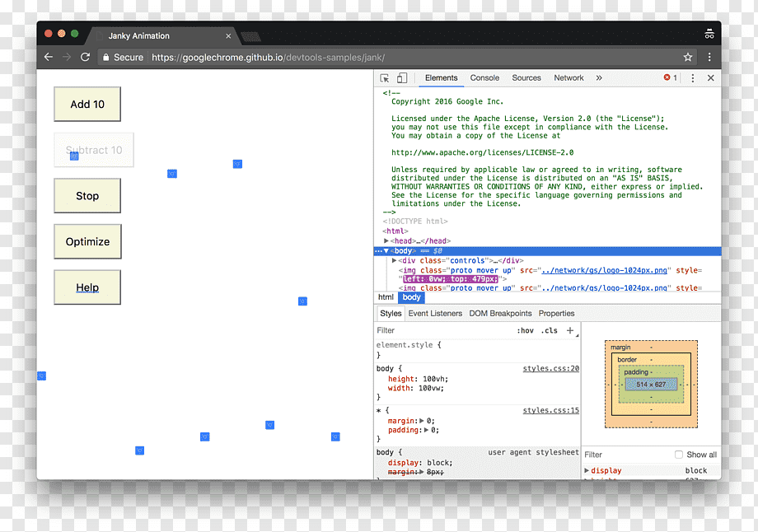758x532 pixels.
Task: Toggle the device toolbar icon
Action: 402,77
